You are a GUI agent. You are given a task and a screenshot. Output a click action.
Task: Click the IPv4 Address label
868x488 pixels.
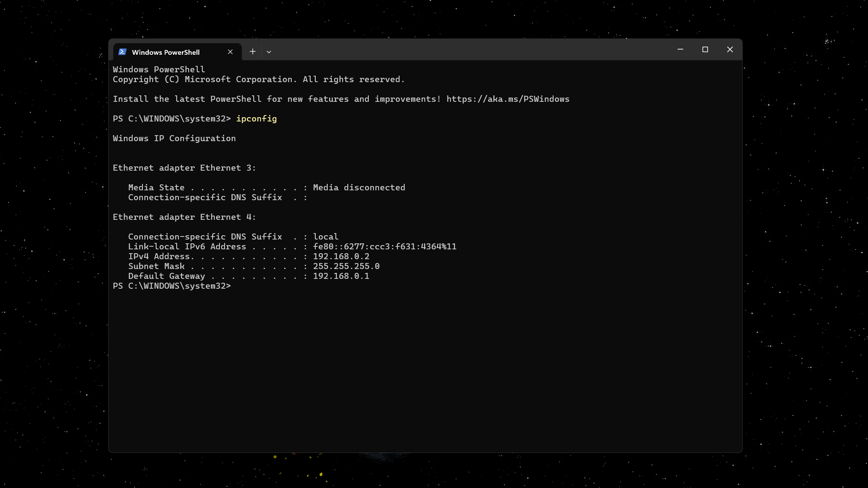pyautogui.click(x=159, y=256)
